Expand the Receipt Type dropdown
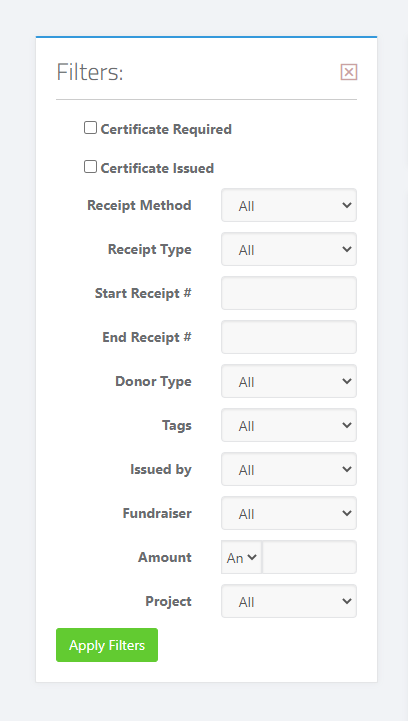408x721 pixels. [x=289, y=249]
